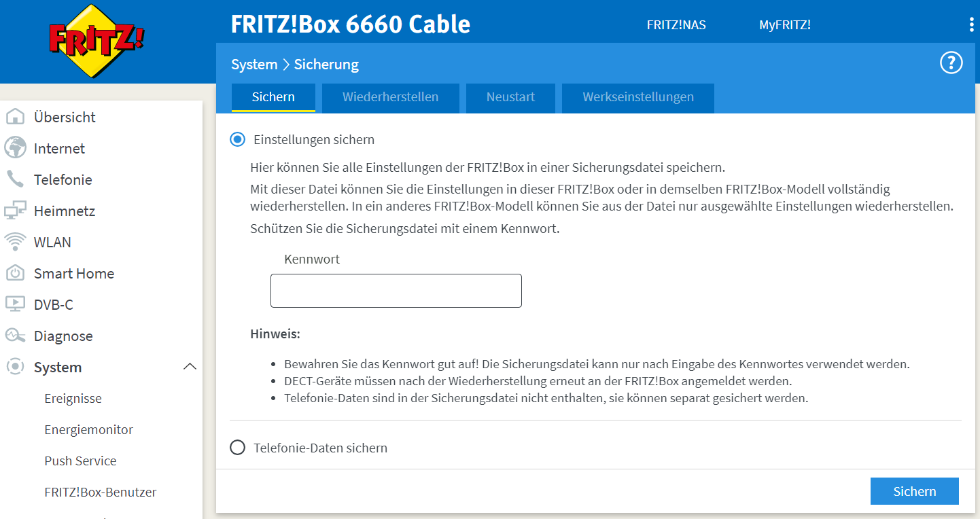Viewport: 980px width, 519px height.
Task: Click the Smart Home power icon
Action: point(15,273)
